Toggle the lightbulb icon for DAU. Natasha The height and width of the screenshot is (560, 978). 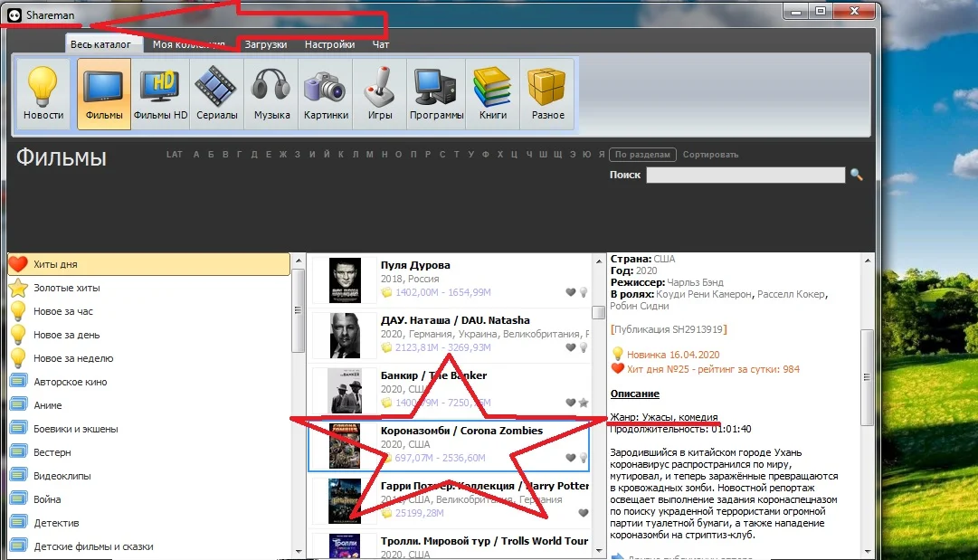[x=583, y=347]
